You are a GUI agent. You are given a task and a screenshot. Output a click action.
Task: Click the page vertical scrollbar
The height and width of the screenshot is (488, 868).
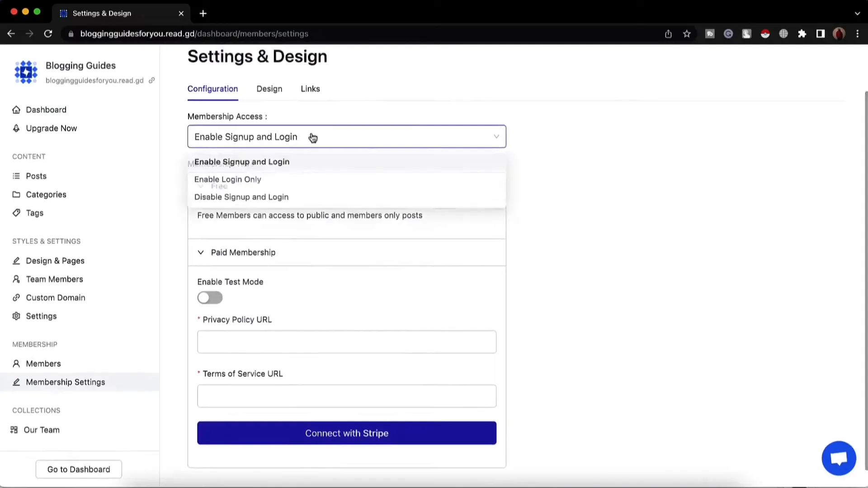865,280
